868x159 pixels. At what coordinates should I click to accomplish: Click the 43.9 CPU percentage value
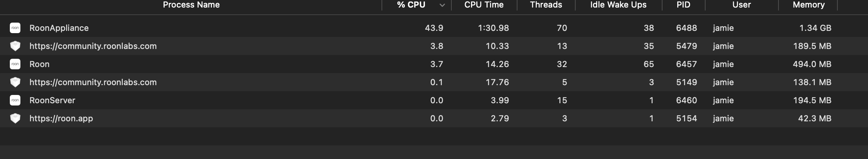coord(434,28)
